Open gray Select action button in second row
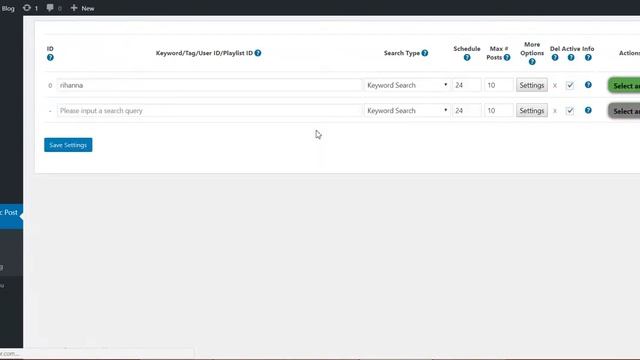Viewport: 640px width, 360px height. [x=624, y=111]
